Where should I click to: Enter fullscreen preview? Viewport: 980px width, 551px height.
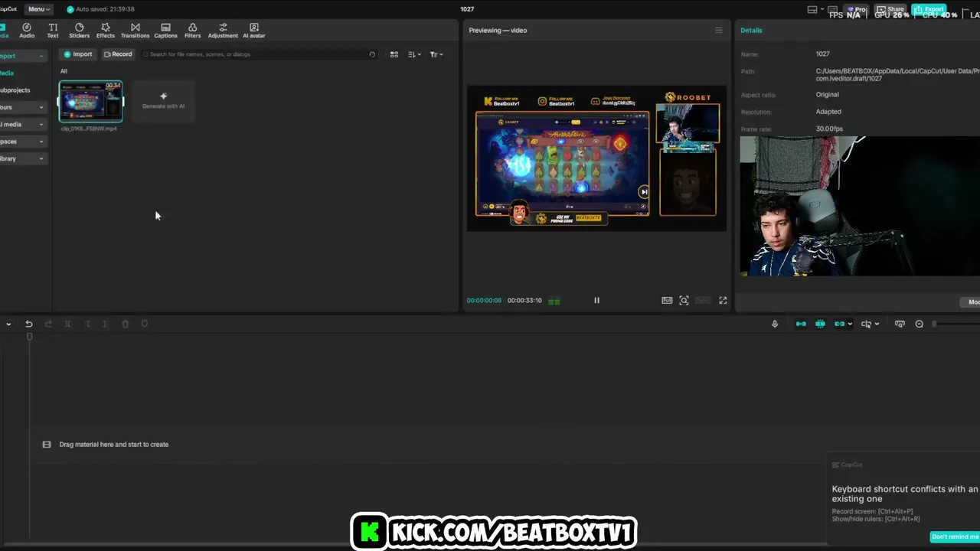(723, 300)
